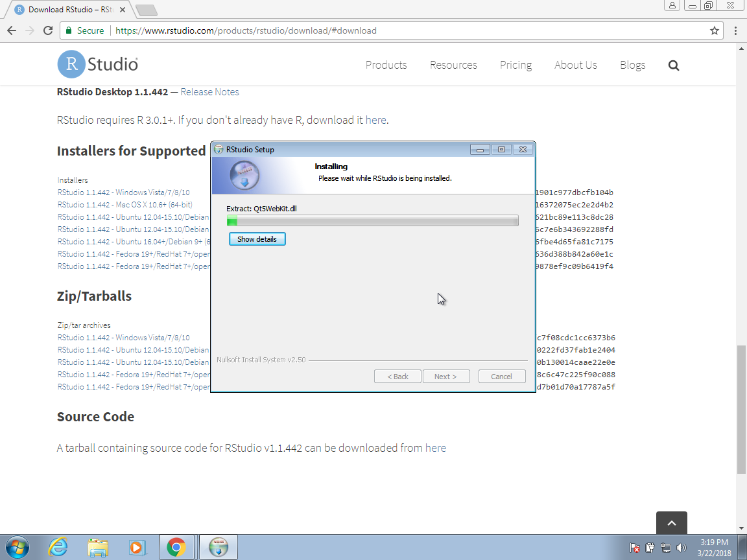Click the volume speaker tray icon
Image resolution: width=747 pixels, height=560 pixels.
[x=681, y=548]
